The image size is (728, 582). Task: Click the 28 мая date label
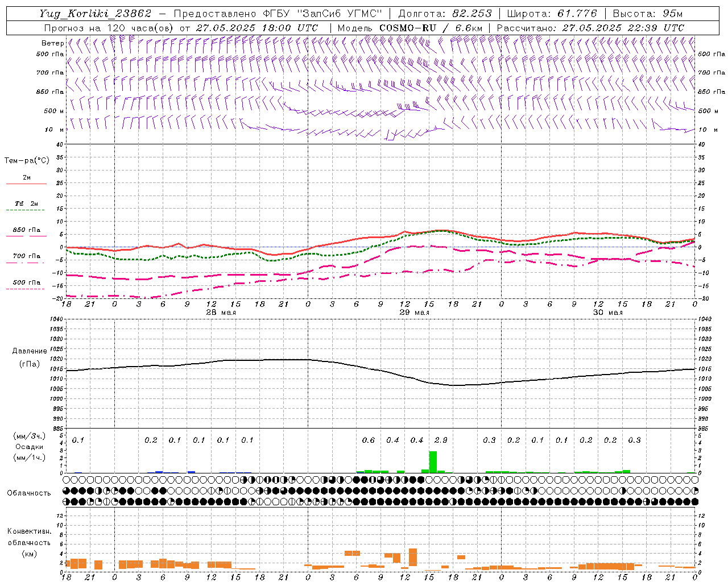(x=221, y=313)
